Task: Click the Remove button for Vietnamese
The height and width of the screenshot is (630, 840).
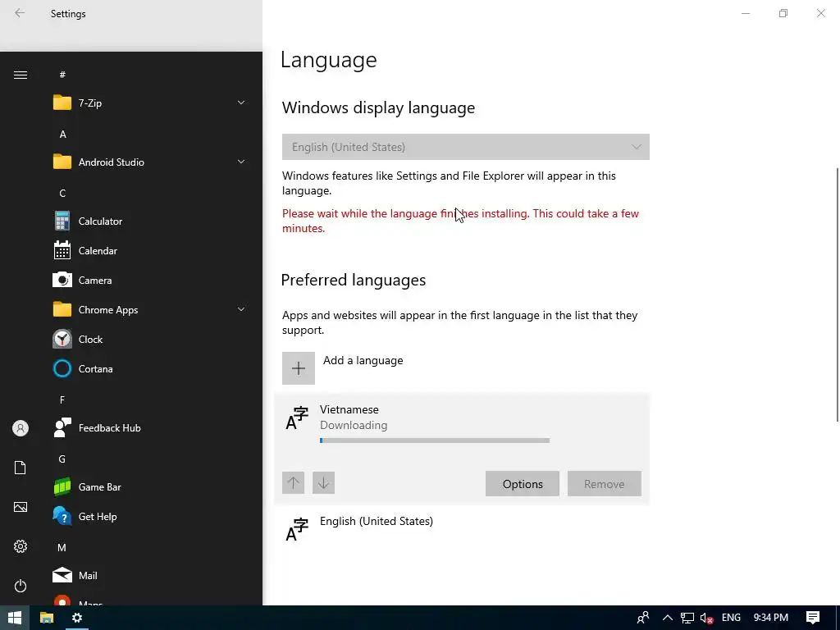Action: pyautogui.click(x=605, y=484)
